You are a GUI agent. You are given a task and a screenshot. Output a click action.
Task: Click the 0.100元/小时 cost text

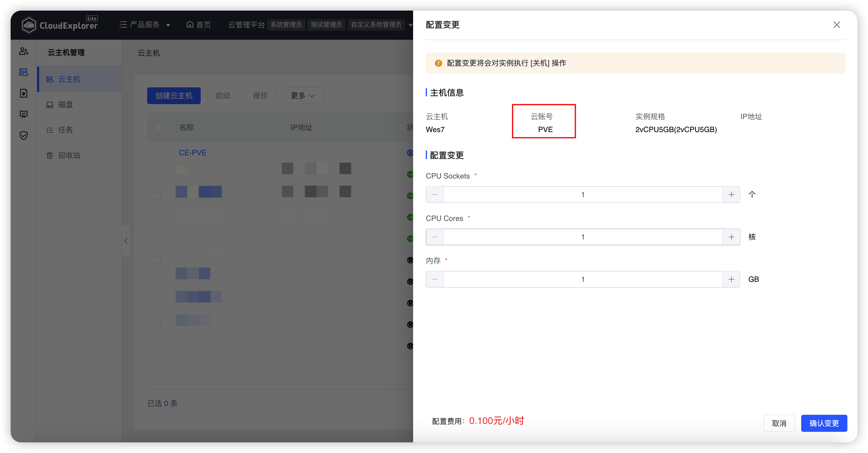496,421
